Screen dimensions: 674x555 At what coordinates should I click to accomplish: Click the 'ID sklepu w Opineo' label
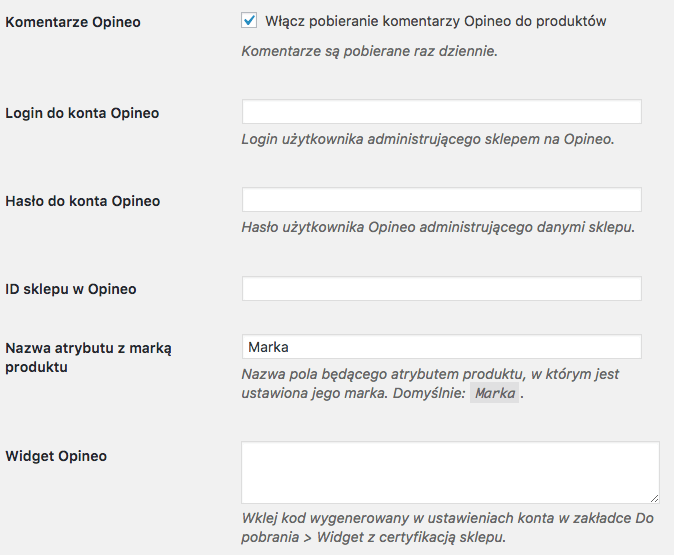coord(70,289)
